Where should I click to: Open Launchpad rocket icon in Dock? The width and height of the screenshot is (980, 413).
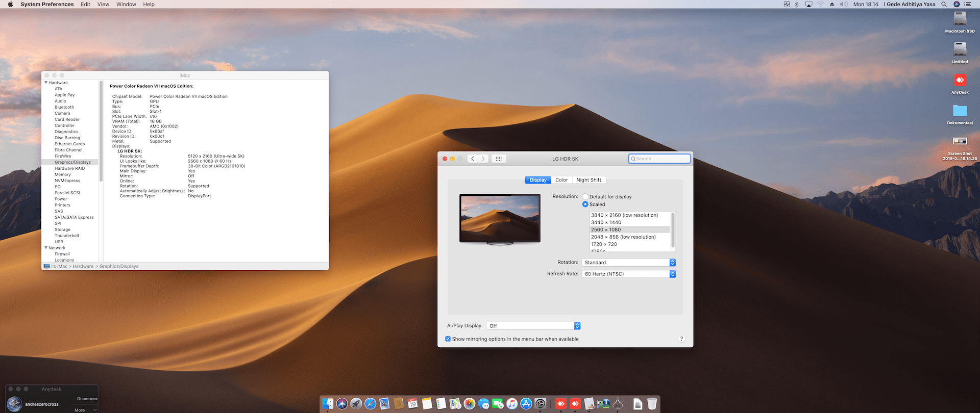tap(356, 404)
